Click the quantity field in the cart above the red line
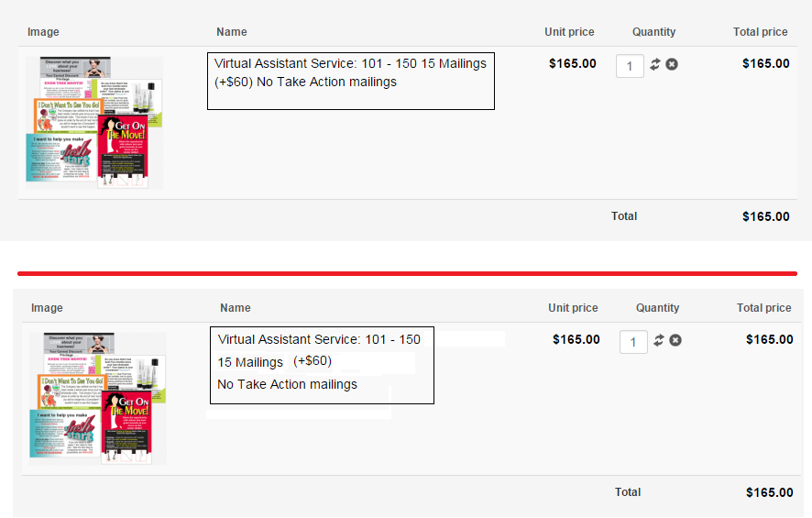812x518 pixels. [x=631, y=65]
